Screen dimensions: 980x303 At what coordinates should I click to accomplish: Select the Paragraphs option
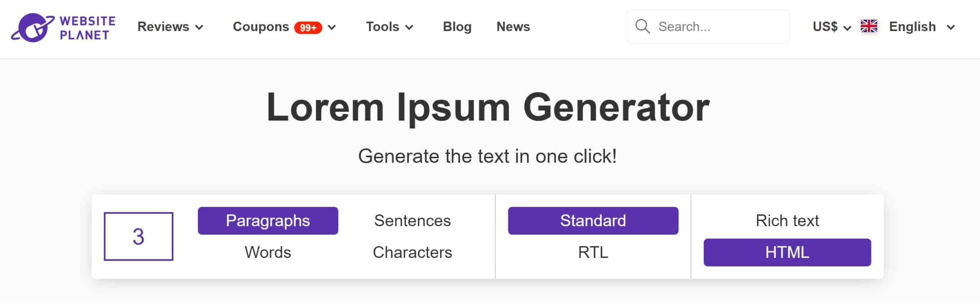click(268, 221)
